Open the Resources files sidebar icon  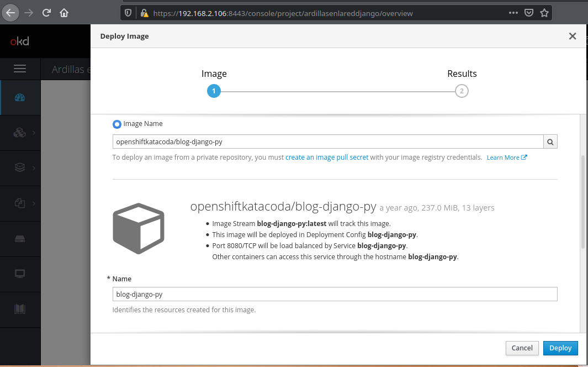point(20,203)
